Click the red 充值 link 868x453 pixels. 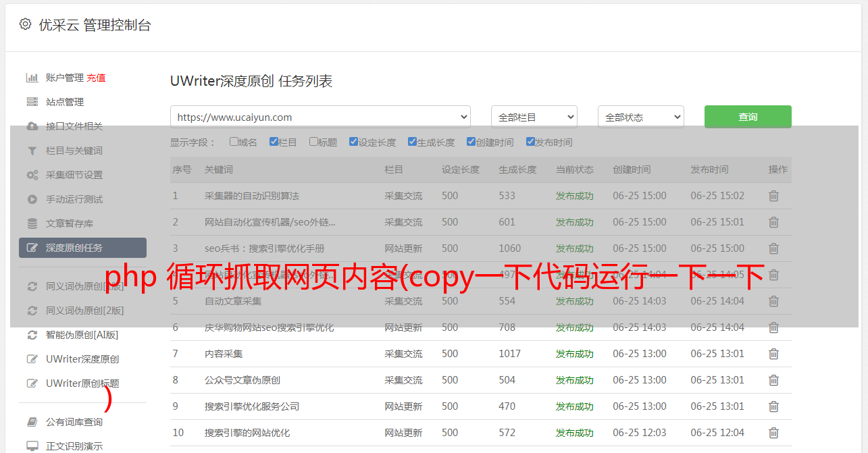click(96, 78)
